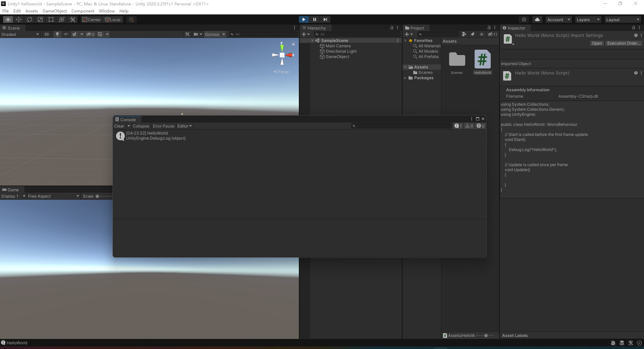
Task: Open Gizmos dropdown arrow
Action: (x=224, y=34)
